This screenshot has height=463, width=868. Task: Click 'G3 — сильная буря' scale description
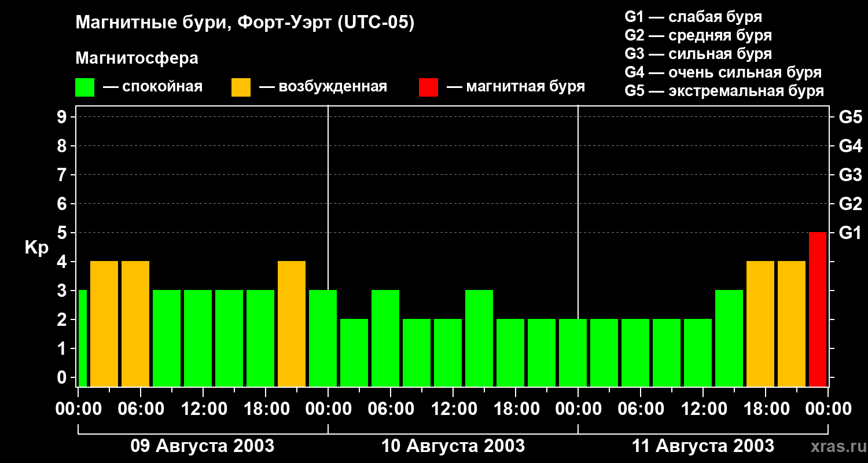[698, 54]
